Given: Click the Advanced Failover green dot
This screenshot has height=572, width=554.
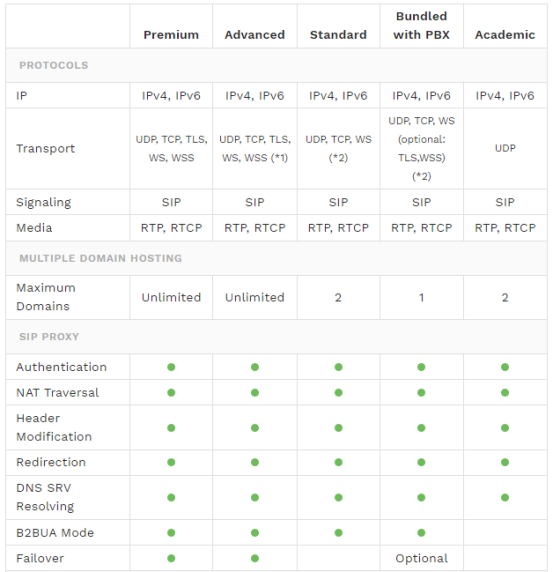Looking at the screenshot, I should [255, 558].
